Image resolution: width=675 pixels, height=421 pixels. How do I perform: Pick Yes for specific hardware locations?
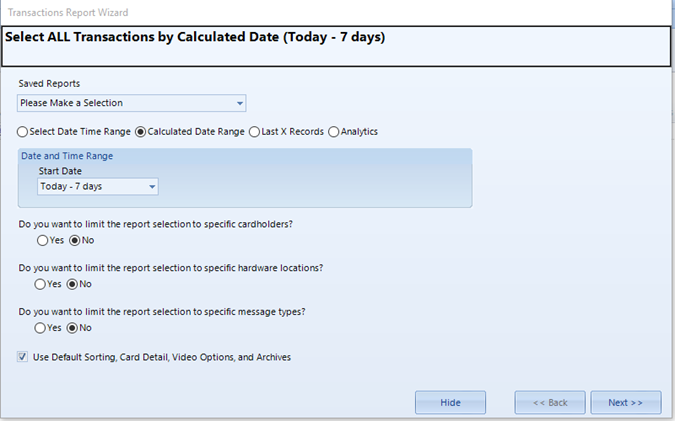[x=42, y=284]
